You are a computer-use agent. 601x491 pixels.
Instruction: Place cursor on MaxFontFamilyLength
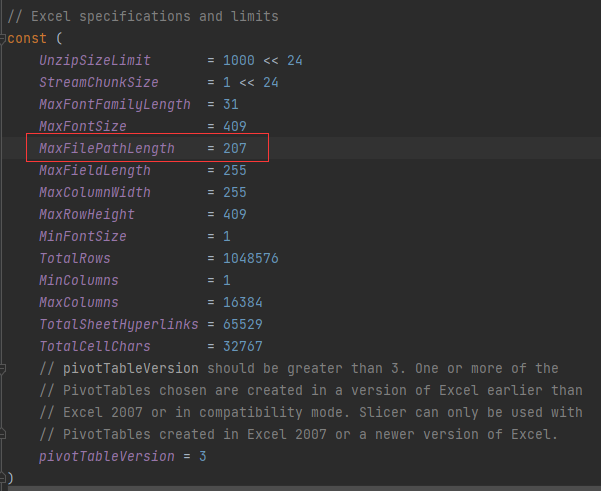(x=115, y=104)
